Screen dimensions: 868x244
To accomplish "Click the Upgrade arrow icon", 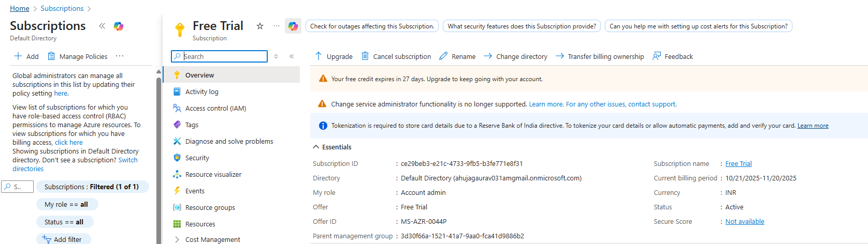I will click(x=319, y=56).
